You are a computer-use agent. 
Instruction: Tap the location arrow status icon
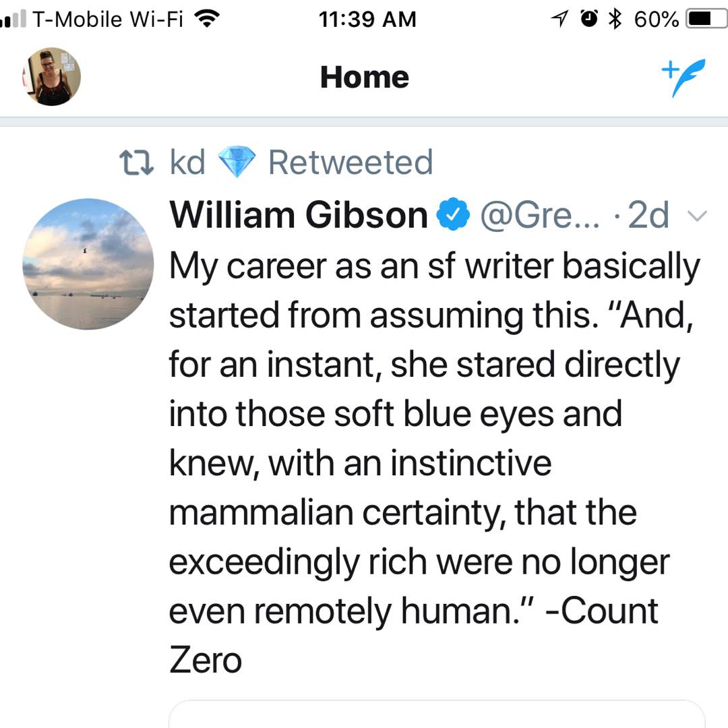tap(559, 20)
